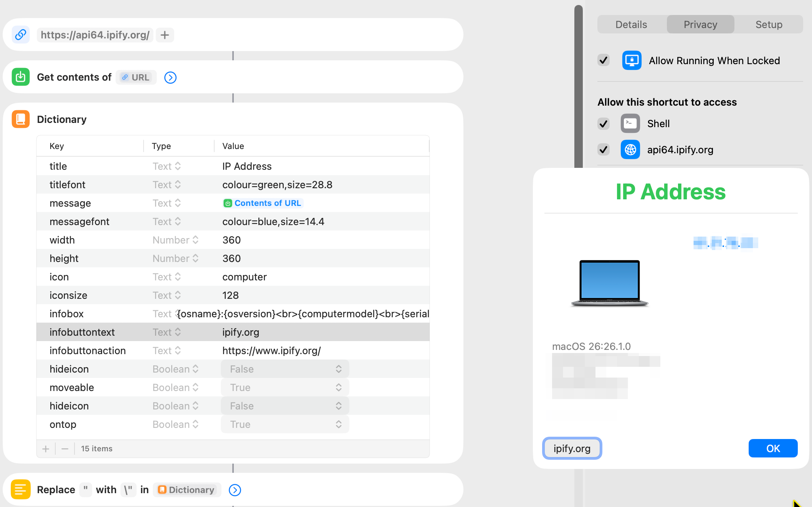
Task: Expand Get contents of URL options
Action: [x=170, y=78]
